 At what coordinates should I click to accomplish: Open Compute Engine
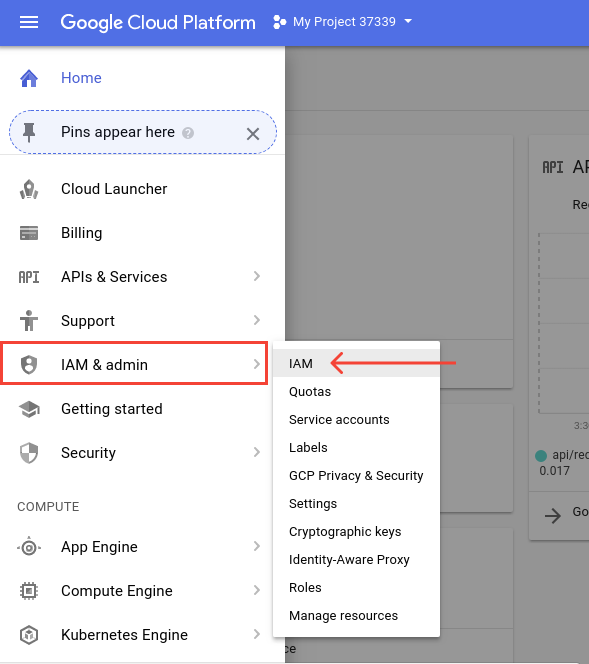116,591
